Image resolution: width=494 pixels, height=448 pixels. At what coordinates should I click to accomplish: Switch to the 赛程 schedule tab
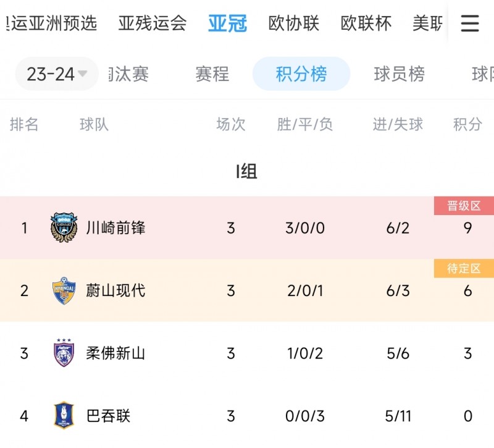pyautogui.click(x=212, y=73)
